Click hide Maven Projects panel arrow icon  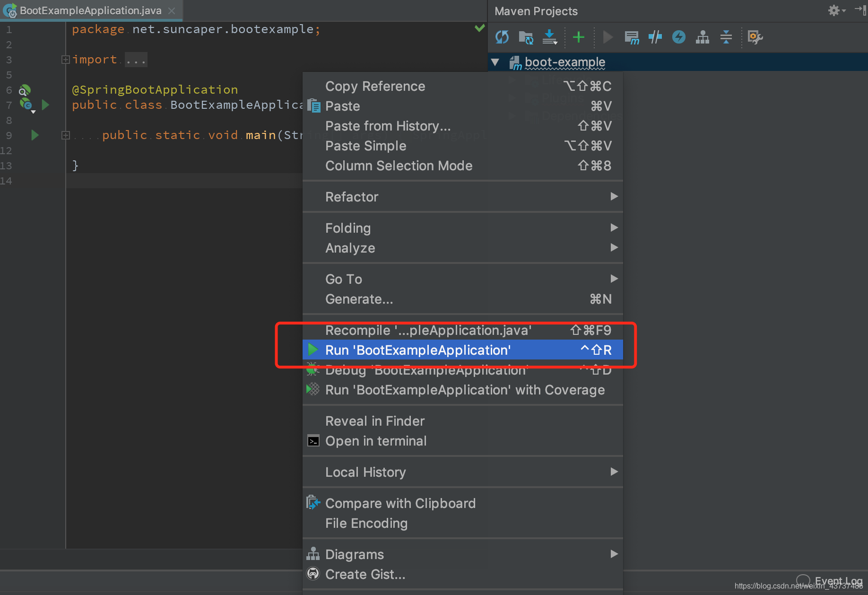(860, 10)
